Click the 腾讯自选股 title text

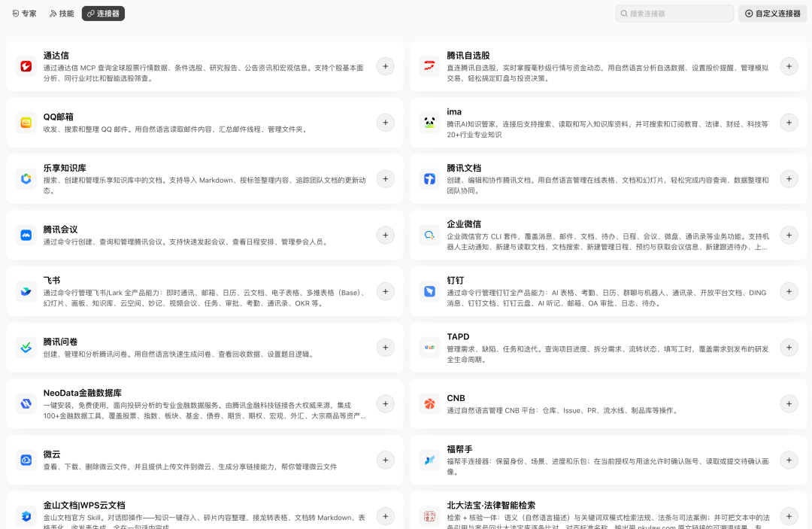468,56
